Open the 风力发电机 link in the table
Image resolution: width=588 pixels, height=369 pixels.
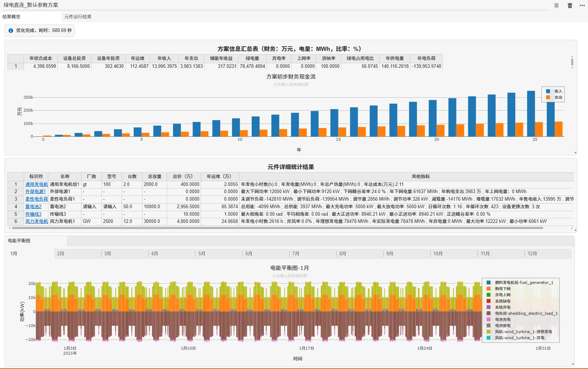37,221
